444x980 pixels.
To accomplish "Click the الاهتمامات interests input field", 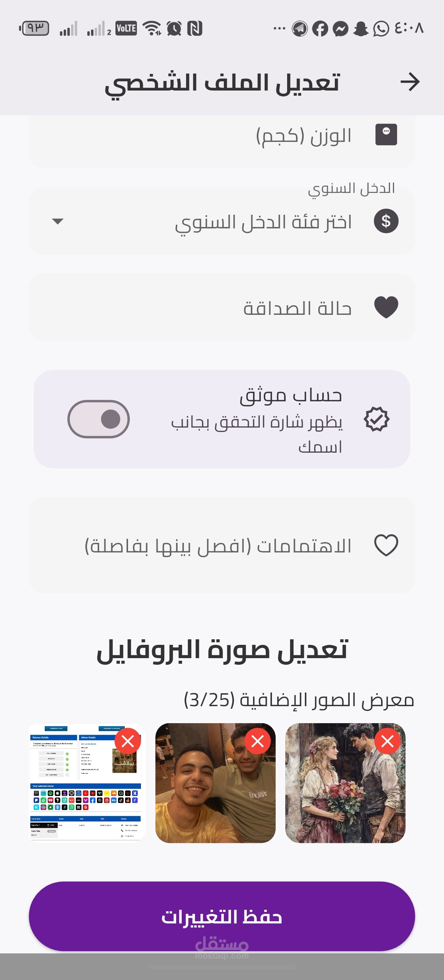I will 222,545.
